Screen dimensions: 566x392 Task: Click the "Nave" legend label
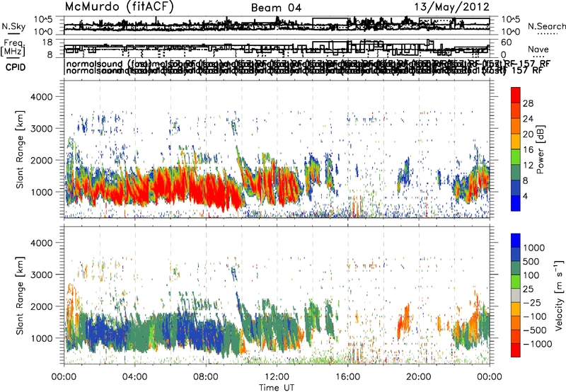click(x=538, y=50)
